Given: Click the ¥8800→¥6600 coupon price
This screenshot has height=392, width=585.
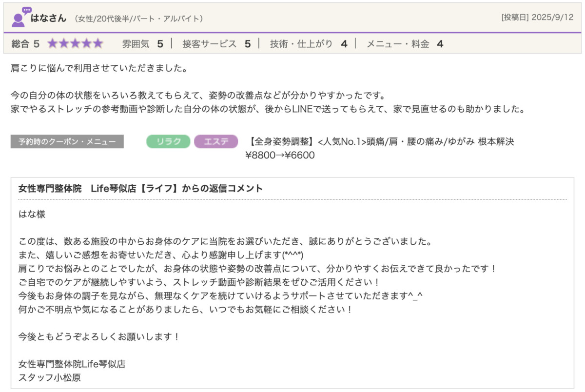Looking at the screenshot, I should (280, 156).
